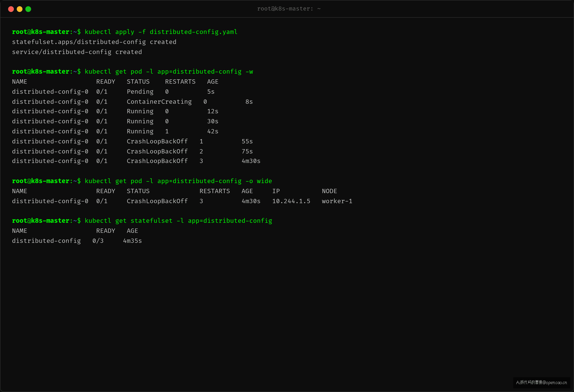Click the pod IP 10.244.1.5
Image resolution: width=574 pixels, height=392 pixels.
click(291, 201)
